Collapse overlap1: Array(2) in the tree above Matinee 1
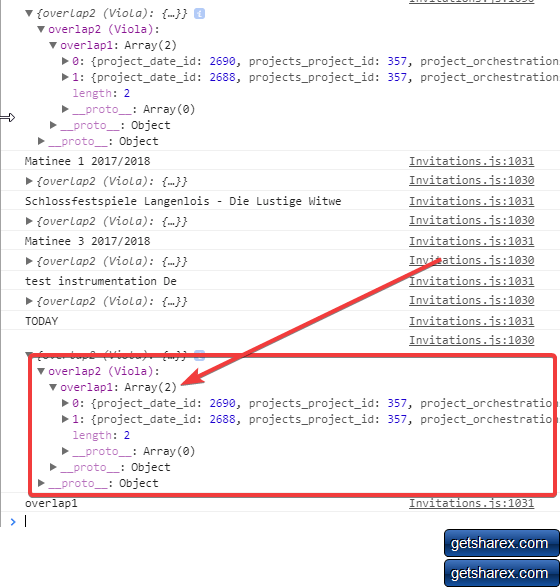 point(53,45)
